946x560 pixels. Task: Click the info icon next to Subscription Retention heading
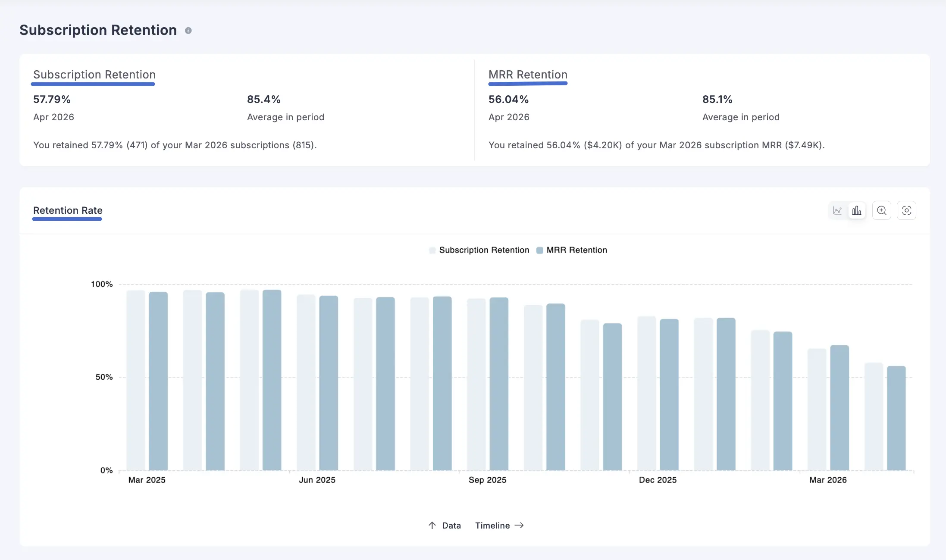[x=188, y=30]
